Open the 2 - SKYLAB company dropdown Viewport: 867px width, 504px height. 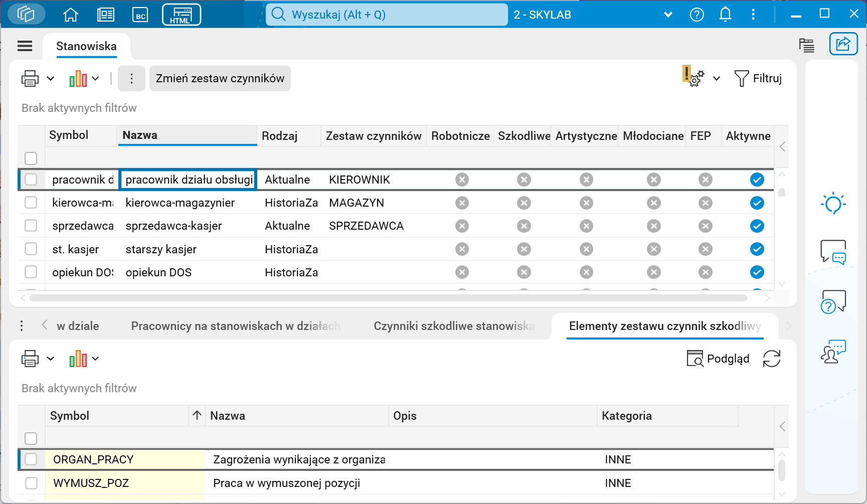pyautogui.click(x=668, y=14)
